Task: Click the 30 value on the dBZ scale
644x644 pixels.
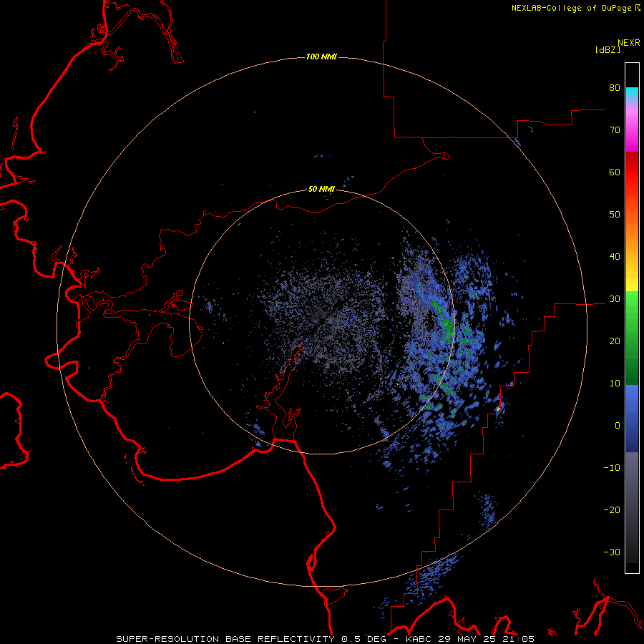Action: tap(615, 299)
